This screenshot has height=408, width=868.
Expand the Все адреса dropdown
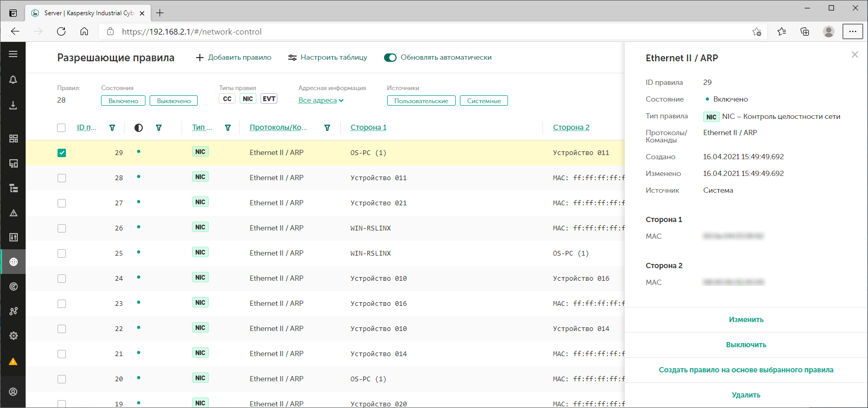point(321,101)
